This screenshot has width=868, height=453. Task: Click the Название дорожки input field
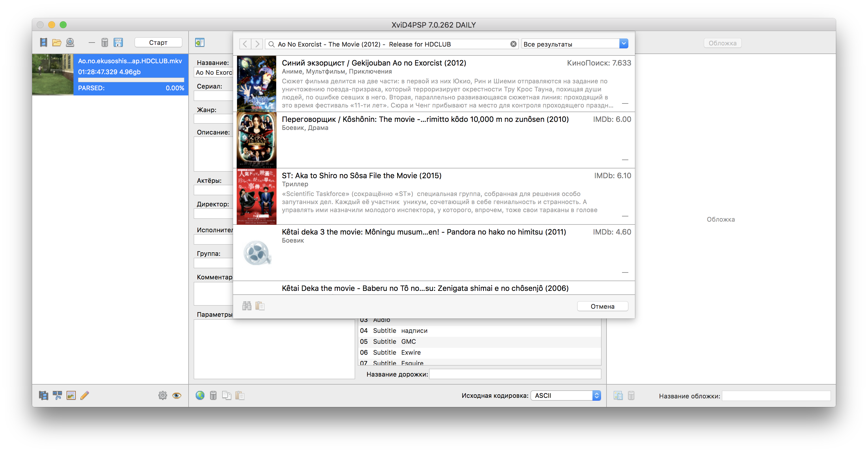515,374
